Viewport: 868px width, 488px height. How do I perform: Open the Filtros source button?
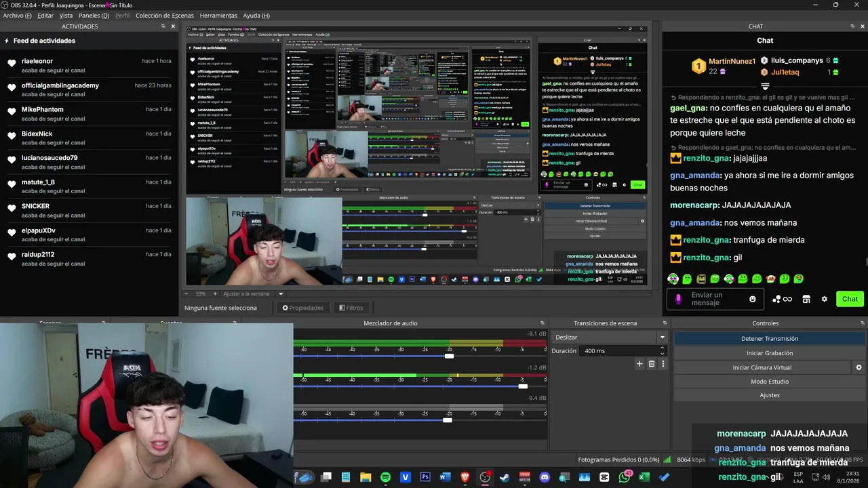(351, 308)
